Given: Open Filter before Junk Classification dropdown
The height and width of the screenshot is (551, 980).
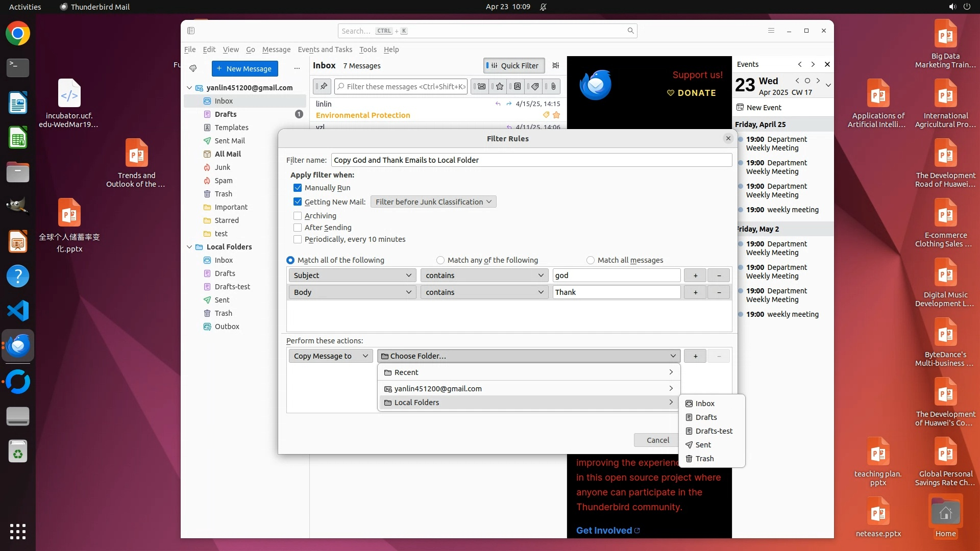Looking at the screenshot, I should [433, 202].
